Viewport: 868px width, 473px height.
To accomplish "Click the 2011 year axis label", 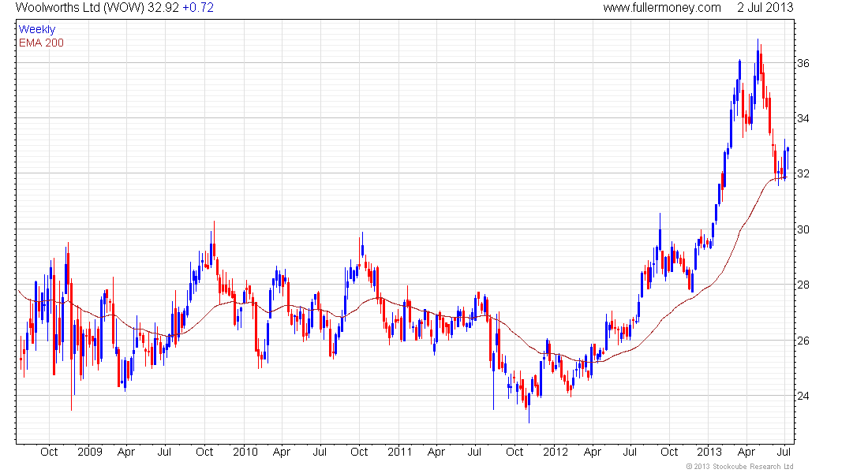I will (x=400, y=453).
